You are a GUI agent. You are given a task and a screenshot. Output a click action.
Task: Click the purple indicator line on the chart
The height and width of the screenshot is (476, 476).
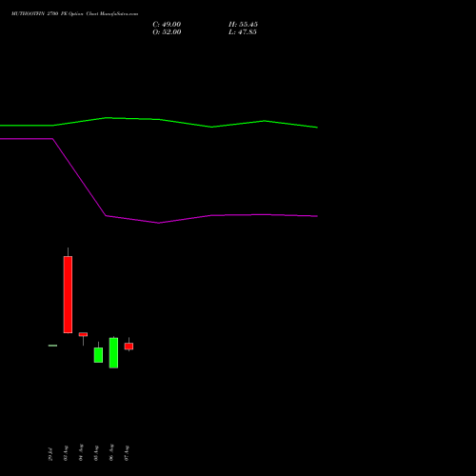pos(159,222)
